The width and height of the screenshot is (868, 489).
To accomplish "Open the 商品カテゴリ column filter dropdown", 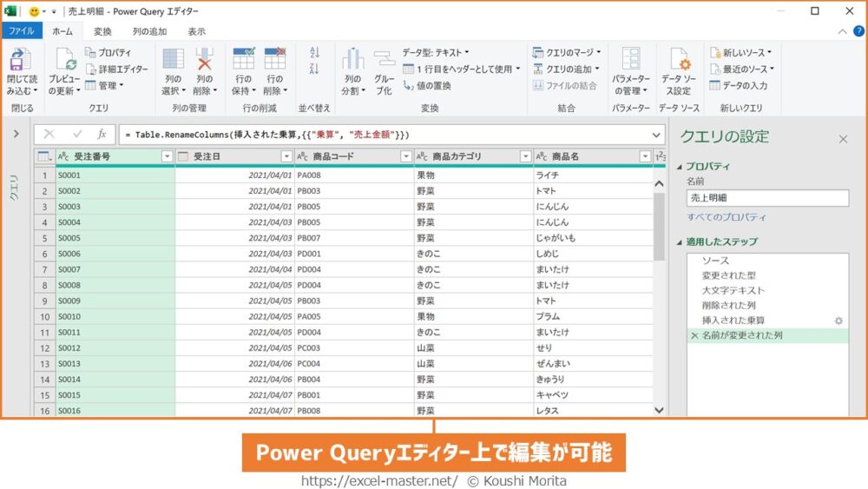I will tap(525, 156).
